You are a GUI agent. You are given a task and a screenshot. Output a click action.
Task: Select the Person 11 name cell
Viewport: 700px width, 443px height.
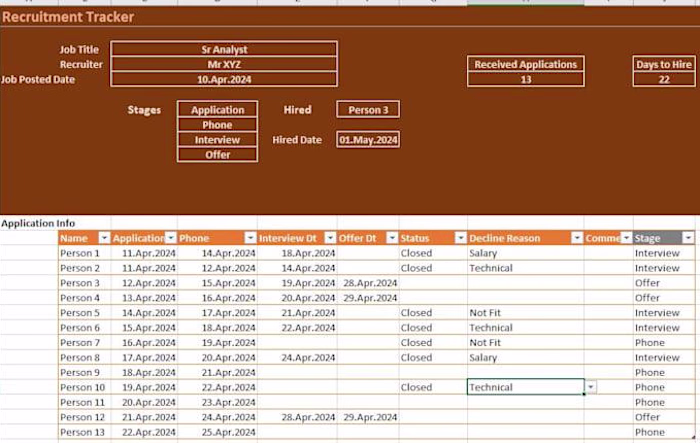[84, 402]
